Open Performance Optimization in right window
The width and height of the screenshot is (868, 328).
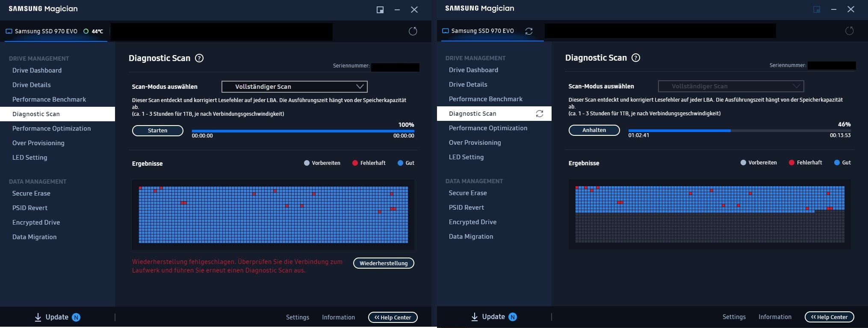488,128
